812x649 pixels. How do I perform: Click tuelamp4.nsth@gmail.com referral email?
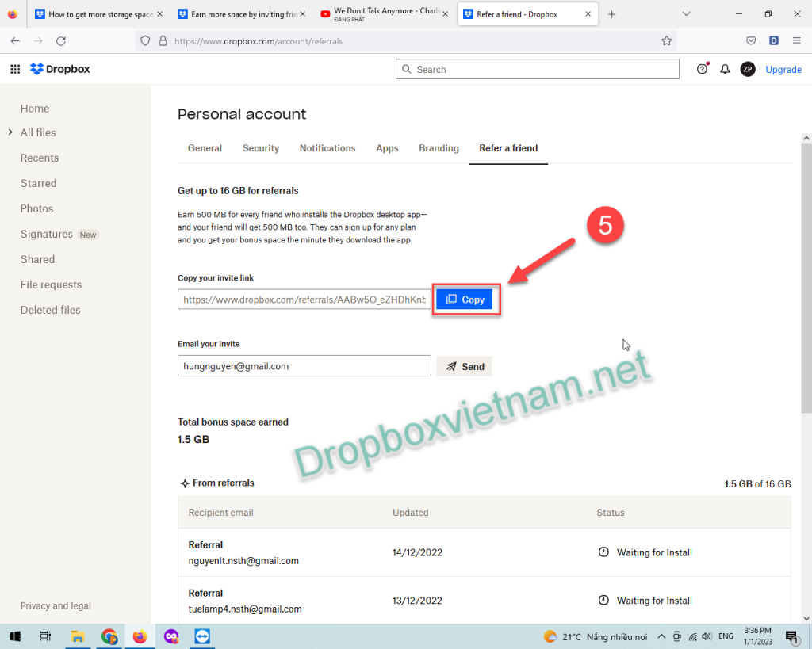pyautogui.click(x=245, y=609)
